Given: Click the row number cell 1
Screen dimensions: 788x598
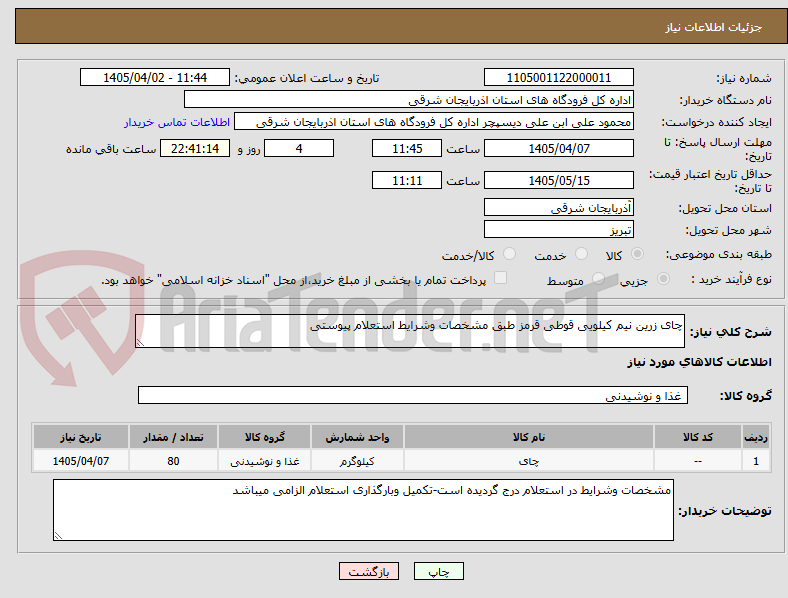Looking at the screenshot, I should [x=756, y=461].
